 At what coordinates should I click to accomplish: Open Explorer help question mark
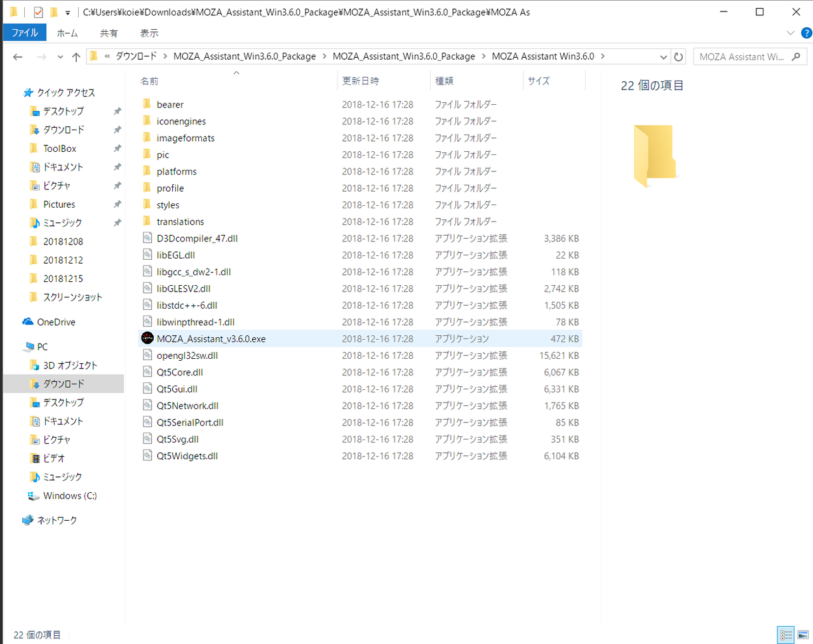click(807, 33)
